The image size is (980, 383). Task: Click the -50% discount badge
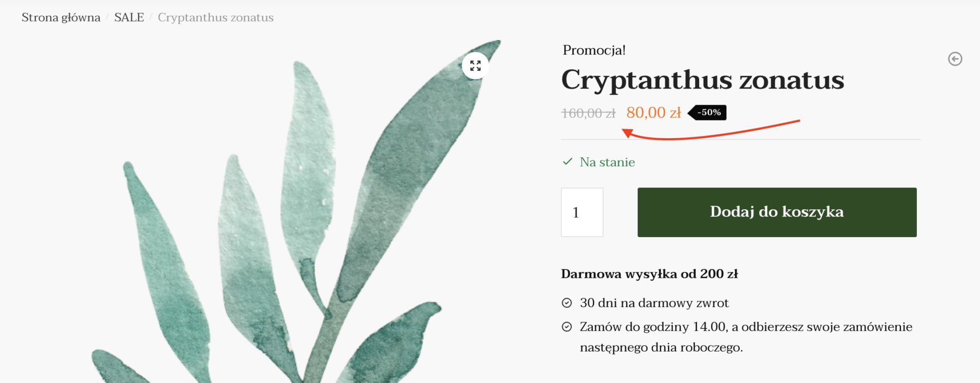[707, 112]
